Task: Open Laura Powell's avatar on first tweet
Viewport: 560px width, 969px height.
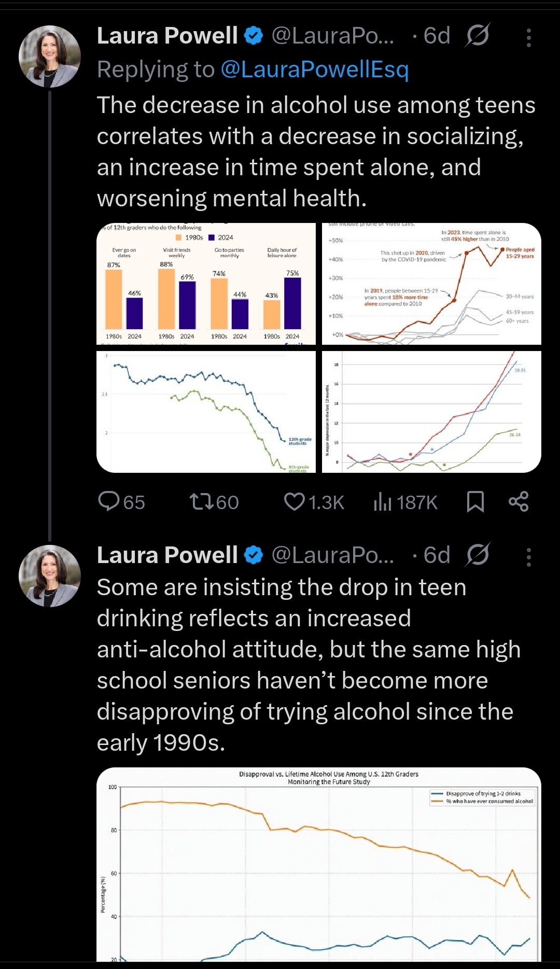Action: coord(50,57)
